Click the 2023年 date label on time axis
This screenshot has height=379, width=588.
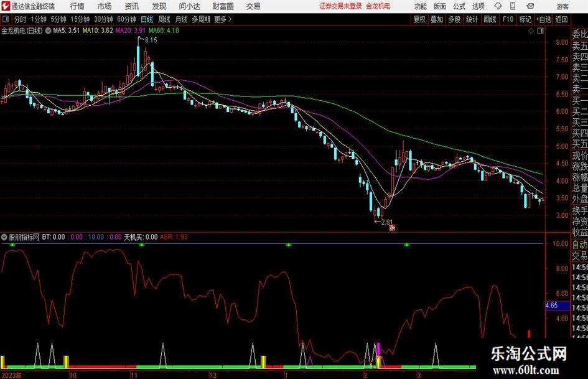click(11, 375)
